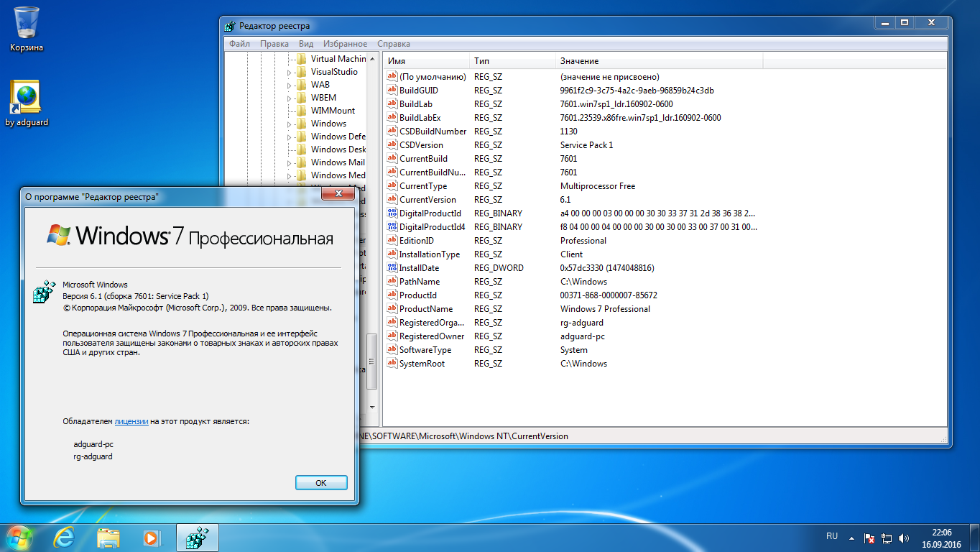980x552 pixels.
Task: Click the Registry Editor taskbar button
Action: [x=196, y=538]
